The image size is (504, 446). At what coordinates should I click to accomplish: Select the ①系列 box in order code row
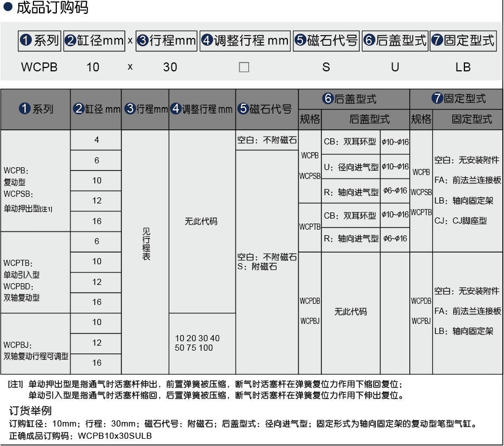pos(40,41)
